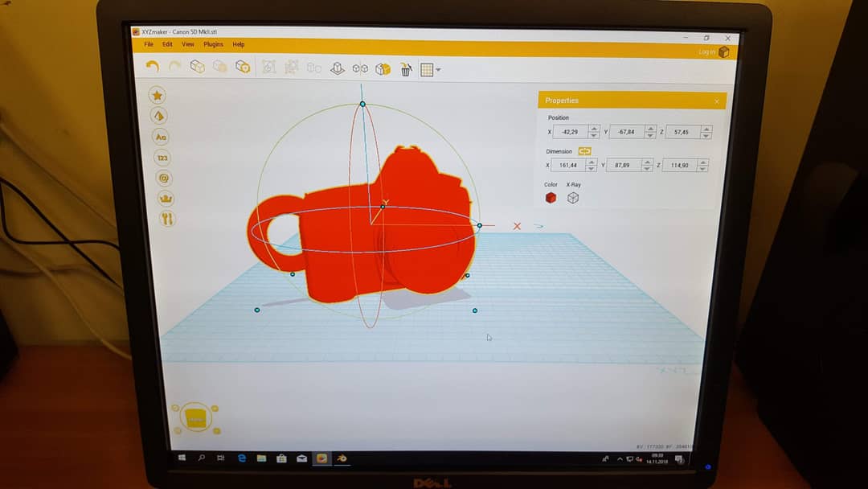Expand the grid options dropdown arrow

coord(438,70)
